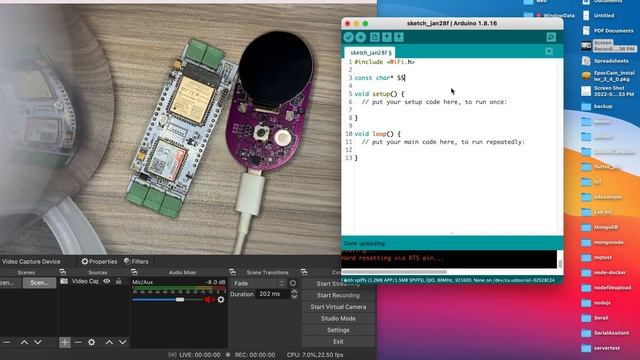Open source properties gear in Sources toolbar
The image size is (640, 360).
(91, 342)
